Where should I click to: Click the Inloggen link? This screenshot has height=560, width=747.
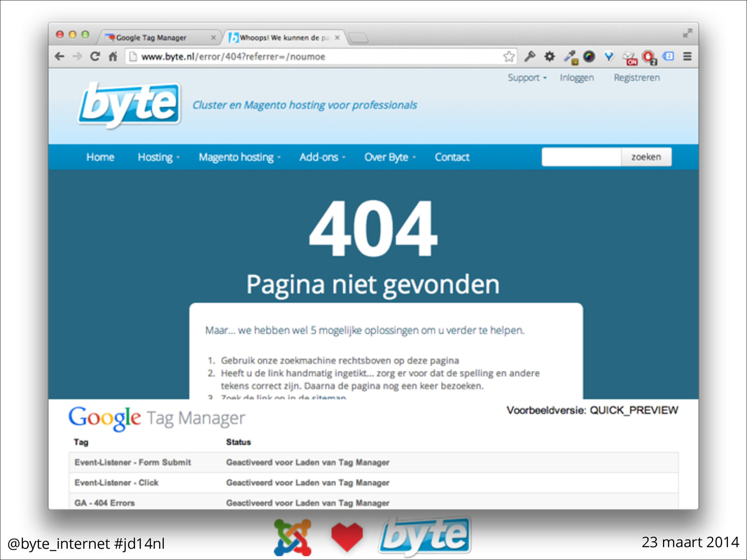pos(577,77)
